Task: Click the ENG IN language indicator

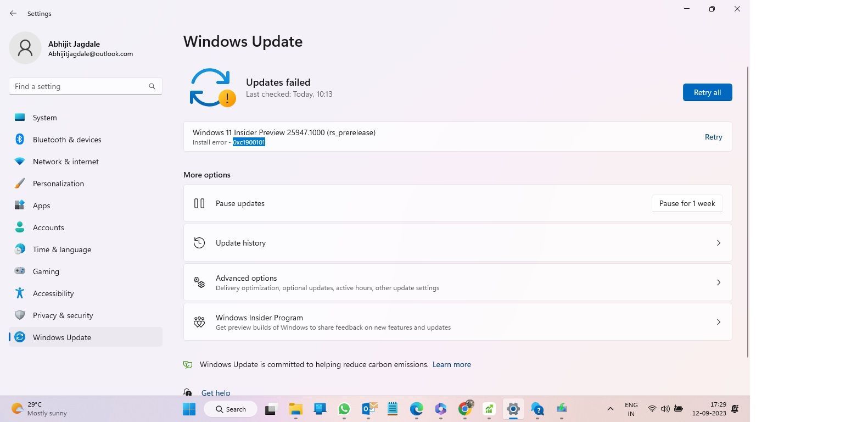Action: (x=631, y=409)
